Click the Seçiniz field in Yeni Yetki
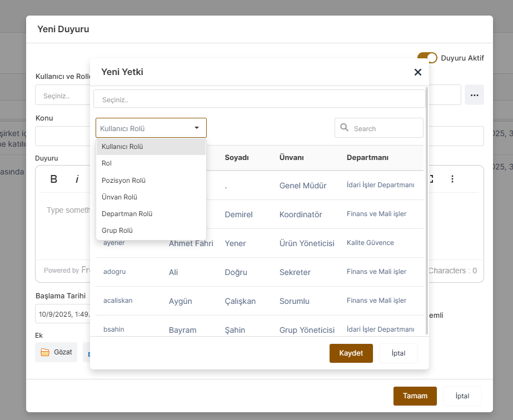 pyautogui.click(x=259, y=100)
